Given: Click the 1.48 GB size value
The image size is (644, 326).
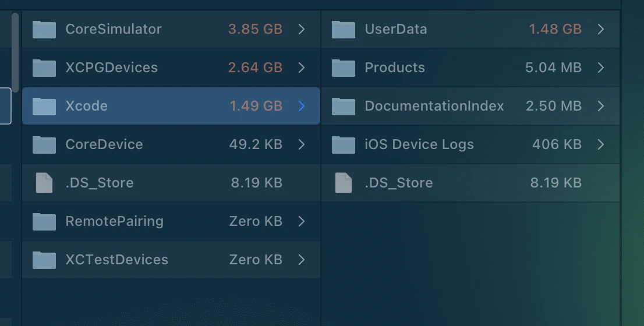Looking at the screenshot, I should coord(555,29).
